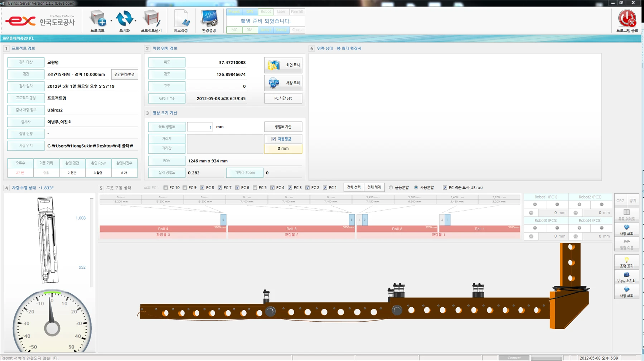Image resolution: width=644 pixels, height=361 pixels.
Task: Click the Connect button in status bar
Action: coord(514,358)
